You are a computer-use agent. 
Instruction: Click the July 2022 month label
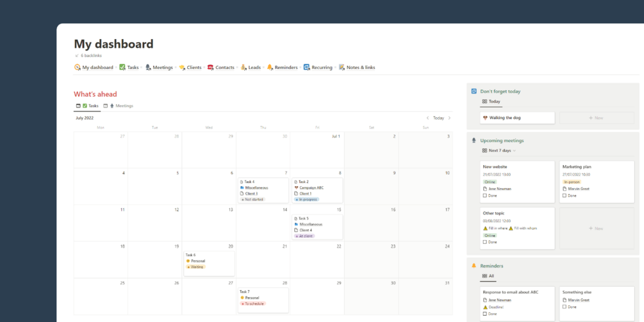pyautogui.click(x=85, y=118)
